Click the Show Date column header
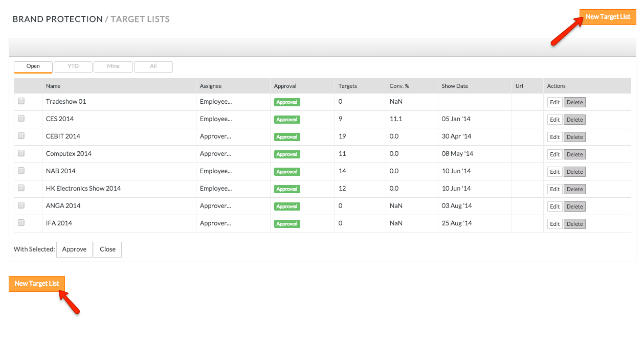This screenshot has width=644, height=345. click(x=455, y=86)
